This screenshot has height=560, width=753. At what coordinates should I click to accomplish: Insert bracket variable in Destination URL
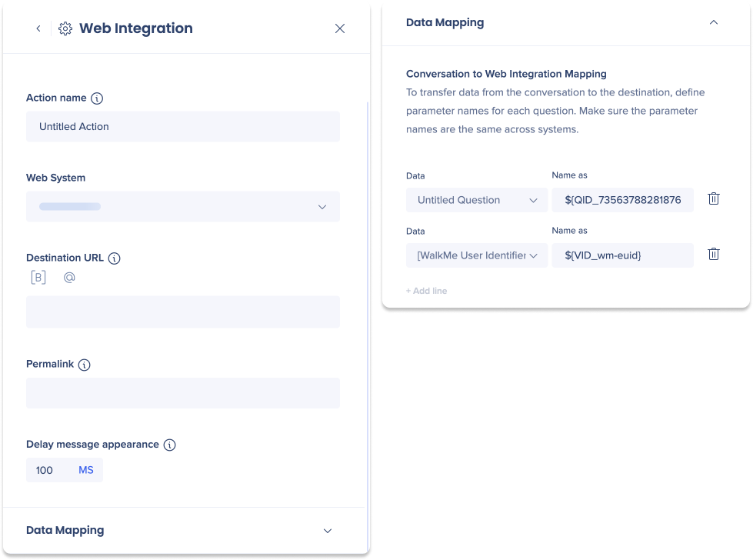[38, 277]
